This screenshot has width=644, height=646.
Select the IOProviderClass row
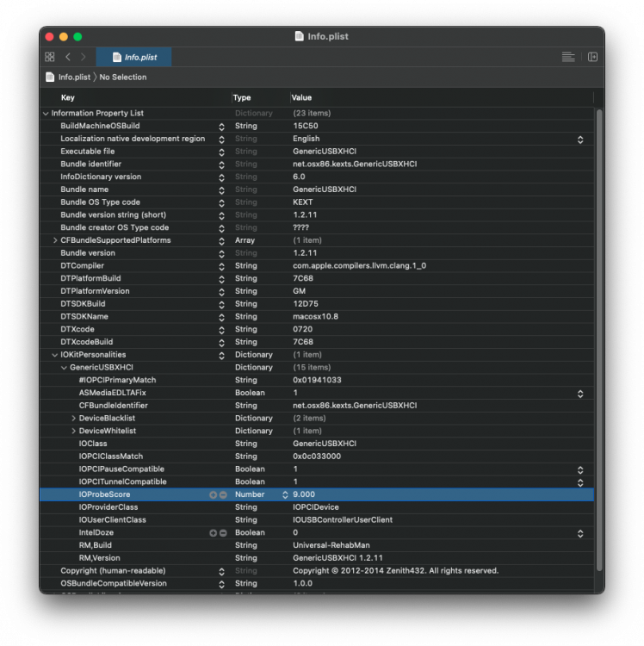(x=317, y=507)
